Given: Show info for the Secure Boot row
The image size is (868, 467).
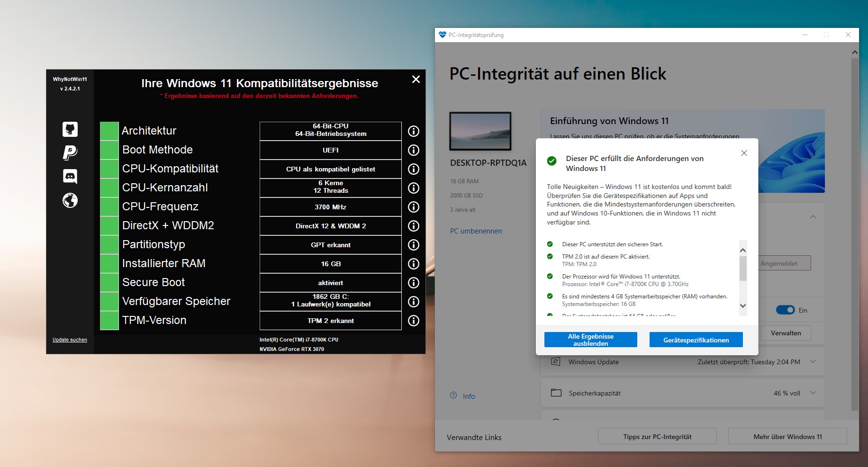Looking at the screenshot, I should pyautogui.click(x=414, y=283).
